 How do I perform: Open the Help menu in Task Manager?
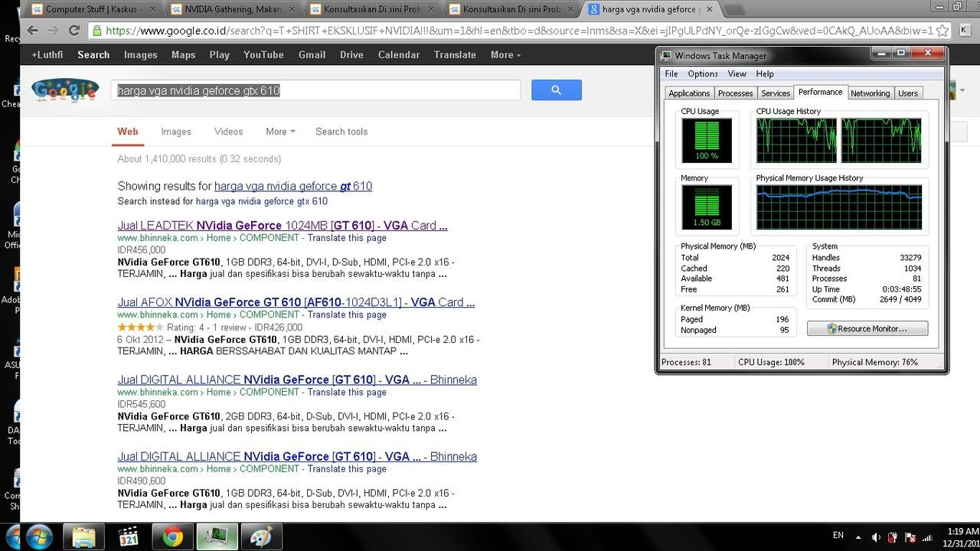tap(765, 74)
